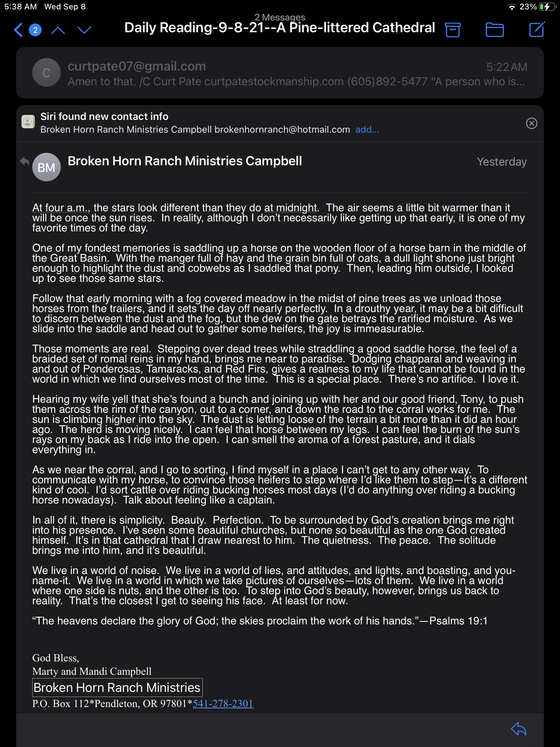Call the 541-278-2301 phone link
This screenshot has height=747, width=560.
tap(223, 704)
